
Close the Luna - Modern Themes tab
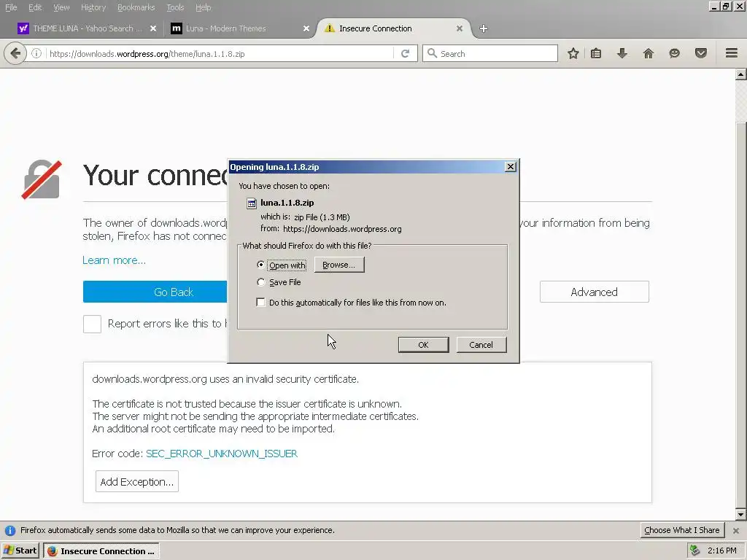(x=306, y=28)
